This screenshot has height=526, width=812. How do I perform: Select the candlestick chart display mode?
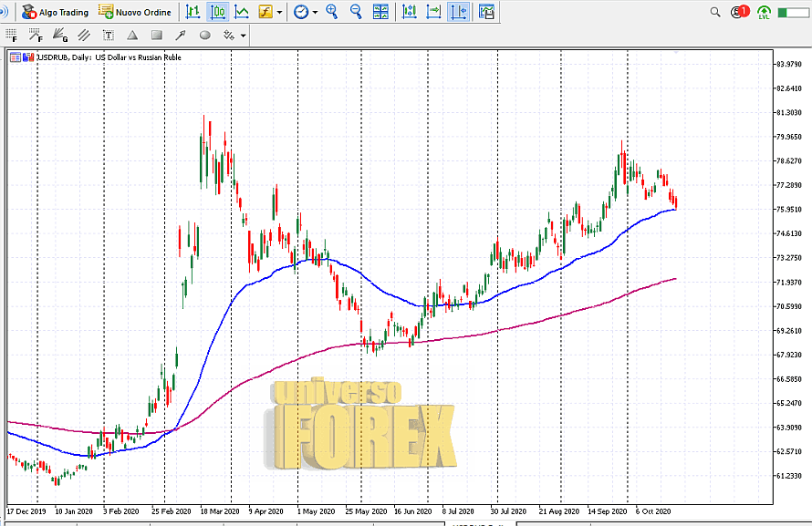[217, 12]
